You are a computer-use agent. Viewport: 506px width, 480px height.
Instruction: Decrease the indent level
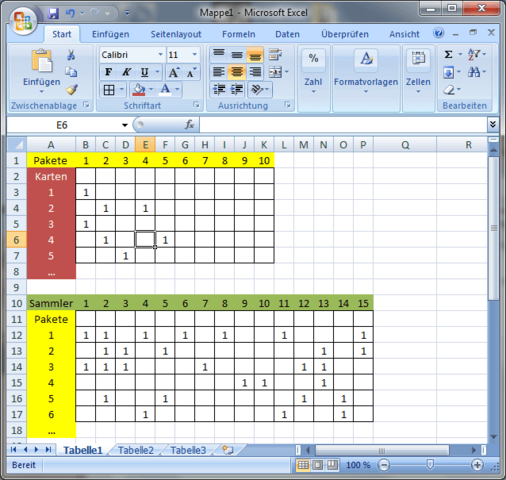pyautogui.click(x=219, y=89)
